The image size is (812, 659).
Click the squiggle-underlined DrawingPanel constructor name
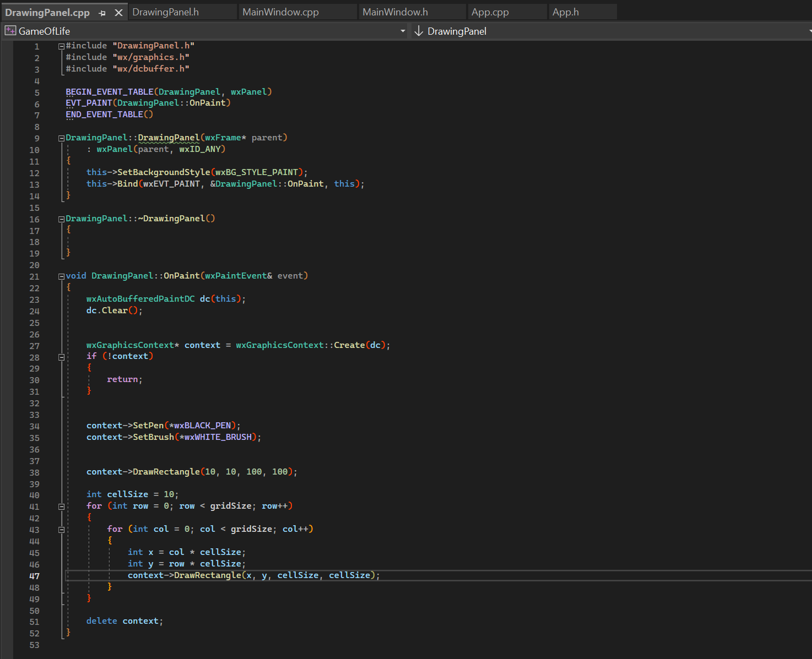coord(169,137)
